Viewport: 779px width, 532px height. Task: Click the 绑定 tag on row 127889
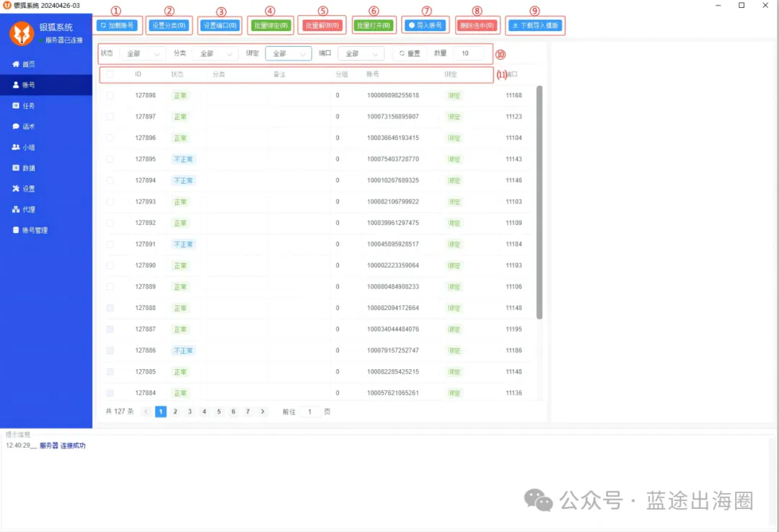point(454,287)
